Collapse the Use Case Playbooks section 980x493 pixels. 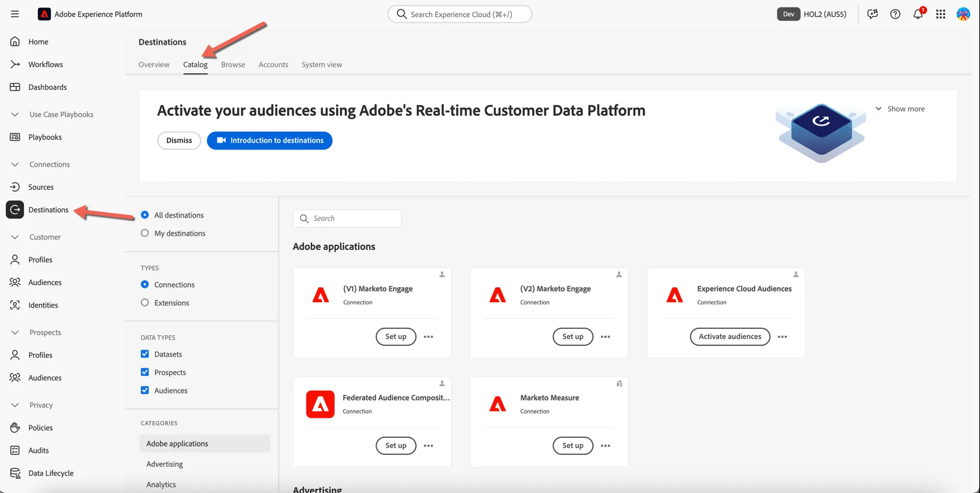tap(15, 114)
